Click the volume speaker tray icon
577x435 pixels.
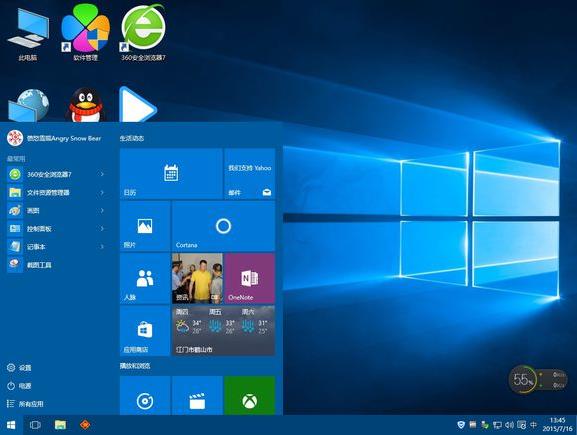pyautogui.click(x=509, y=425)
